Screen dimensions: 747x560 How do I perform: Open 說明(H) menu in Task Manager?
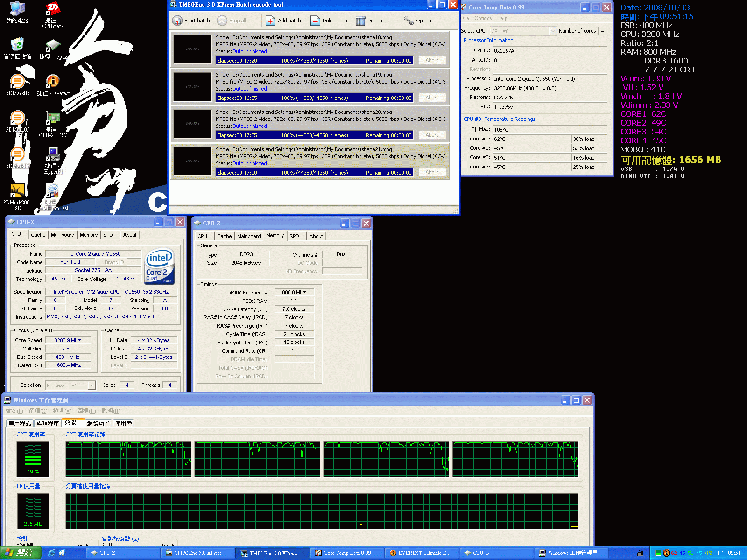click(x=111, y=411)
